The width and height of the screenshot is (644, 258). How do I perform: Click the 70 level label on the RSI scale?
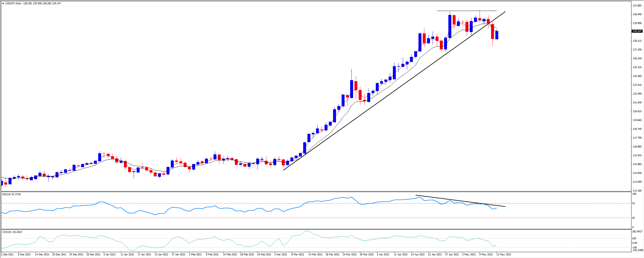pos(633,204)
